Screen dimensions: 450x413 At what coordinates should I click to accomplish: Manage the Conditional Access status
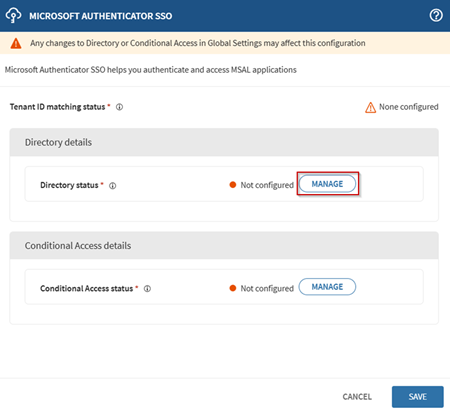(x=327, y=287)
